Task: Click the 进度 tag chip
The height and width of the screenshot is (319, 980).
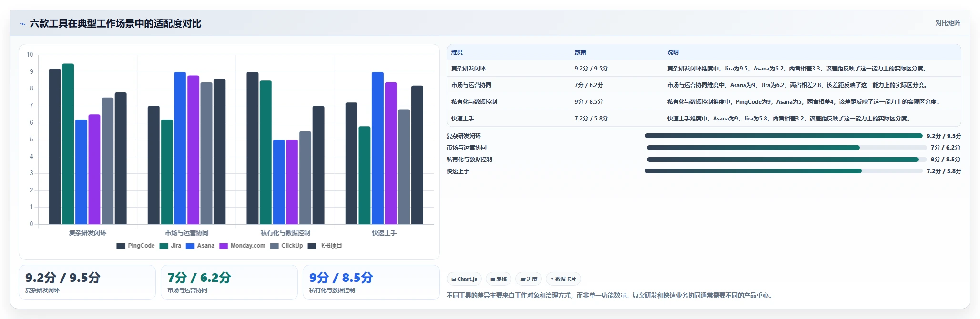Action: [x=529, y=279]
